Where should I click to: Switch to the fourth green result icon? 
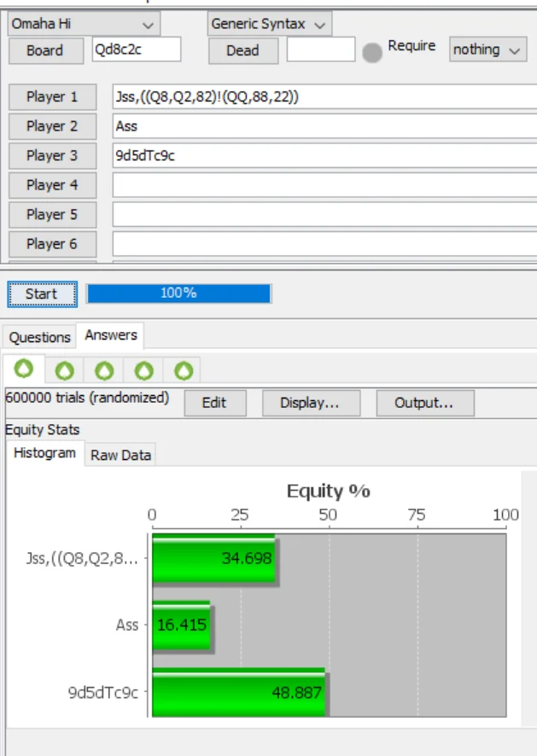click(x=145, y=371)
